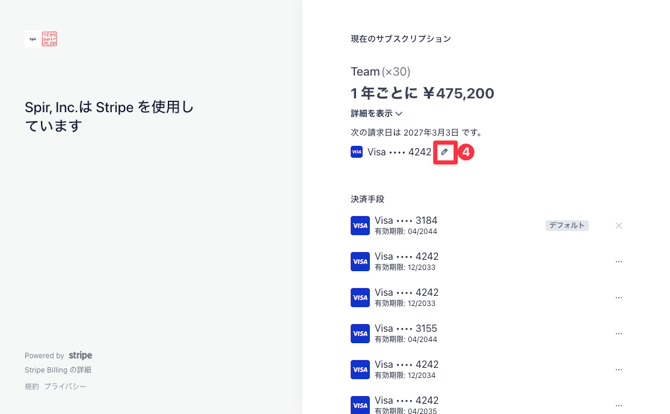This screenshot has height=414, width=670.
Task: Click the annual price ¥475,200 heading
Action: (x=422, y=93)
